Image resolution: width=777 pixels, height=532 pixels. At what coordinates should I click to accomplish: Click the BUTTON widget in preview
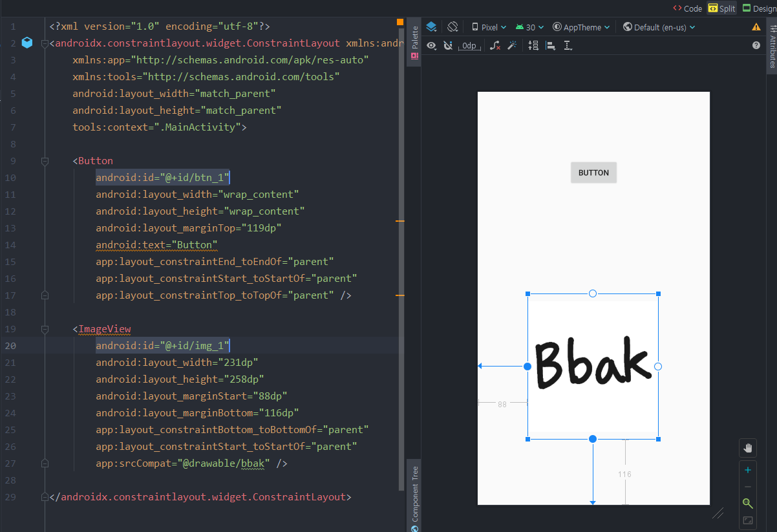[x=593, y=173]
